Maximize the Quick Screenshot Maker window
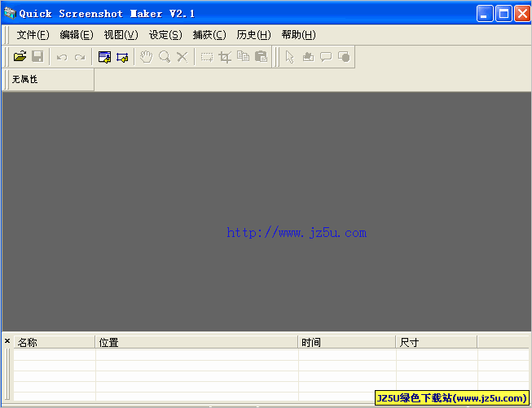The width and height of the screenshot is (532, 408). click(x=503, y=14)
